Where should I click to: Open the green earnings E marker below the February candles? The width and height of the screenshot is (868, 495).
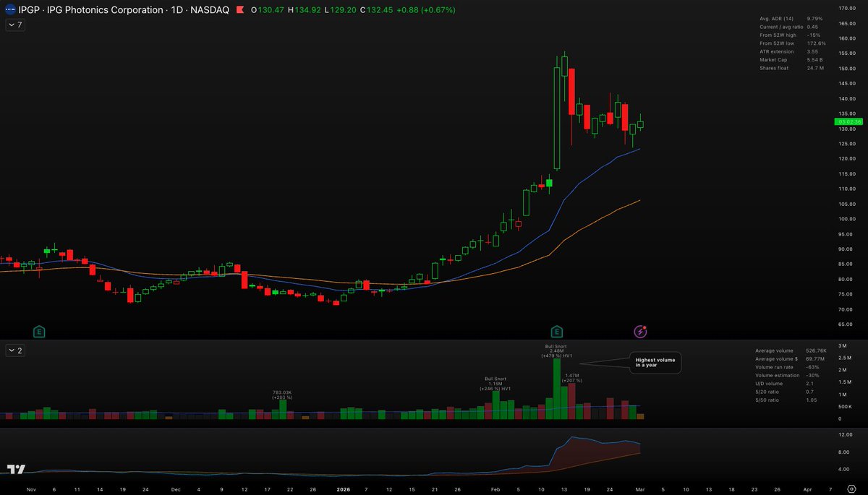pos(557,331)
